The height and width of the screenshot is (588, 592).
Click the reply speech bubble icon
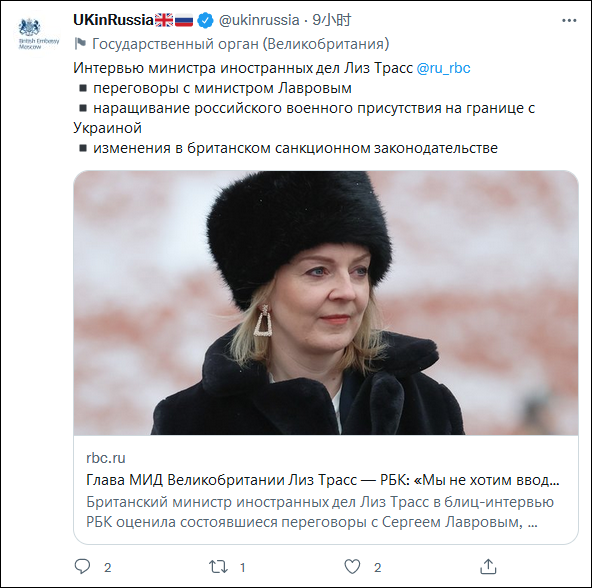click(82, 566)
